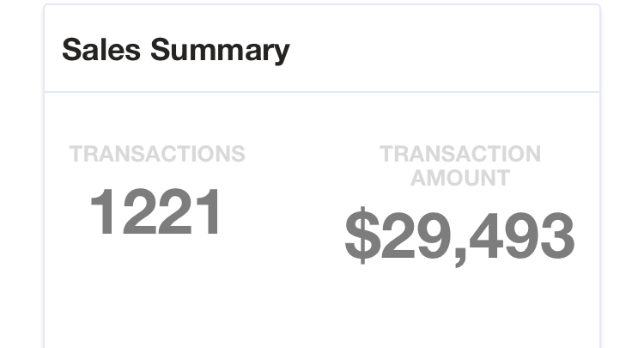This screenshot has width=644, height=348.
Task: Select the $29,493 transaction amount value
Action: pos(459,236)
